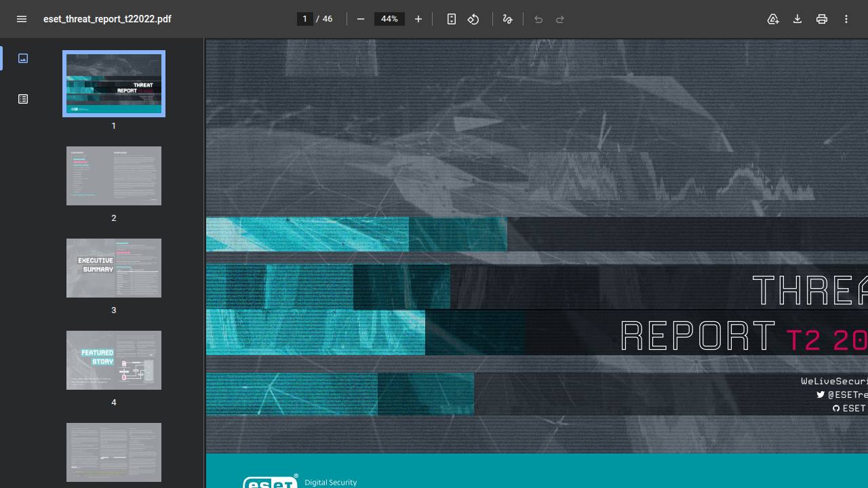Click the WeLiveSecuri link on cover
868x488 pixels.
[x=834, y=381]
